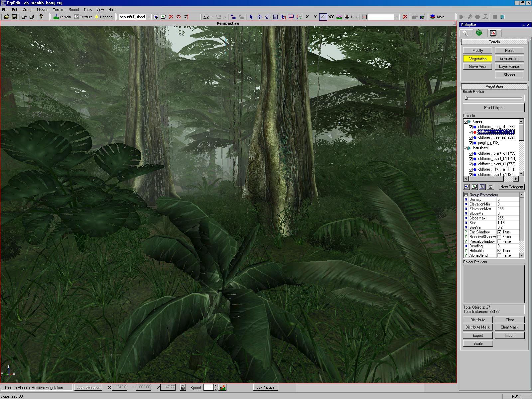Click the Undo arrow icon
Screen dimensions: 532x399
click(x=206, y=17)
